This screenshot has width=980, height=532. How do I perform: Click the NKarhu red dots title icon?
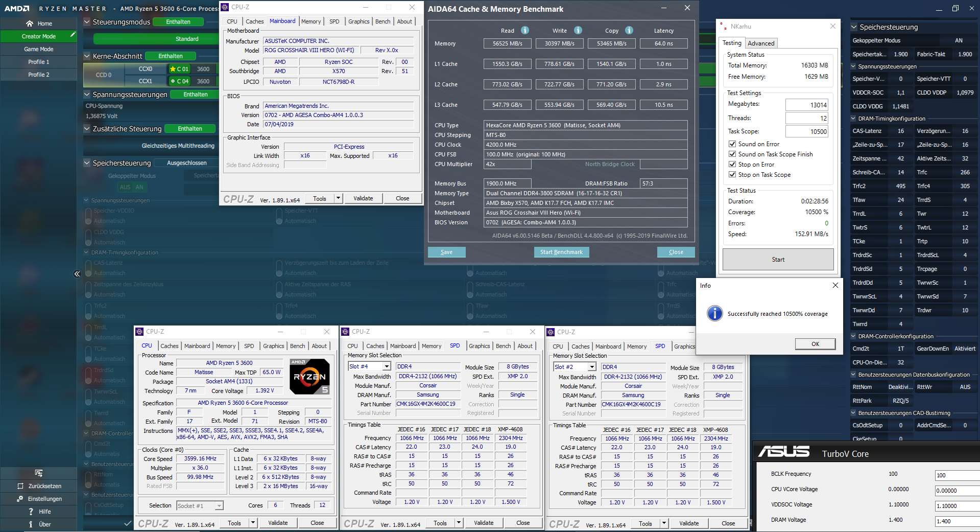click(723, 26)
